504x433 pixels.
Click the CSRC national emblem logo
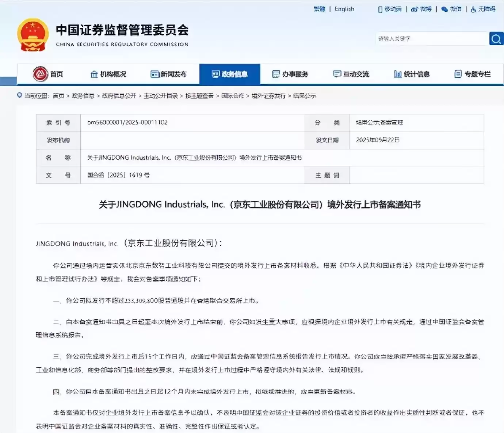pyautogui.click(x=33, y=35)
